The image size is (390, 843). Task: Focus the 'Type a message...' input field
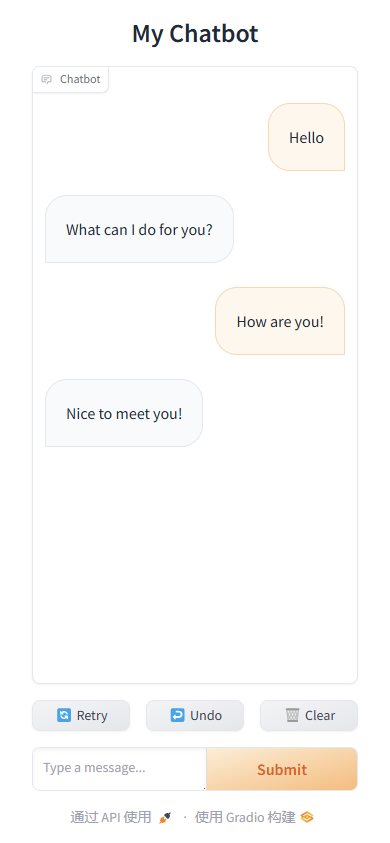tap(119, 769)
